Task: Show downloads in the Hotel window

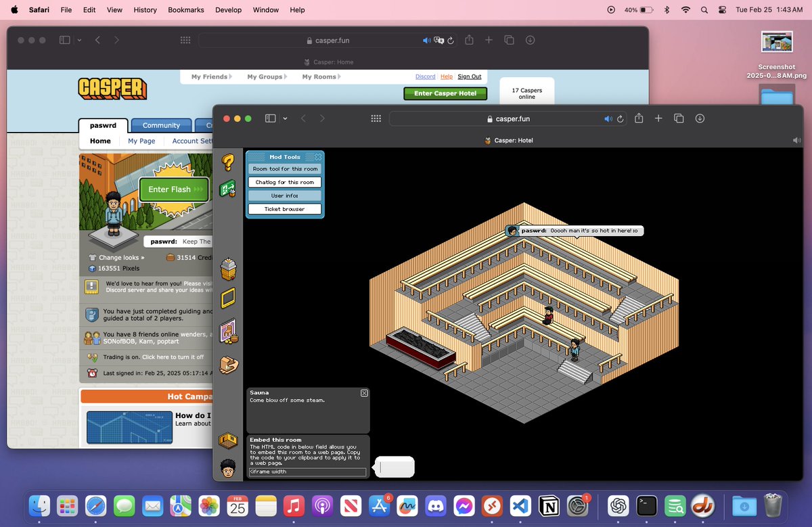Action: (x=700, y=118)
